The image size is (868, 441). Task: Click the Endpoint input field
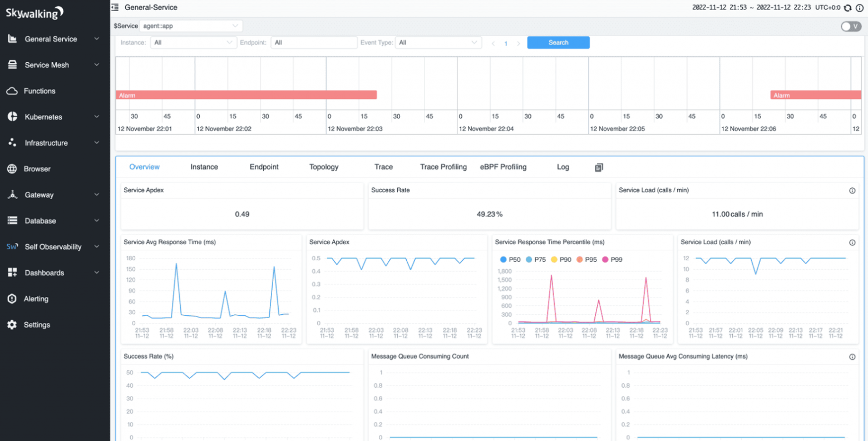(314, 43)
